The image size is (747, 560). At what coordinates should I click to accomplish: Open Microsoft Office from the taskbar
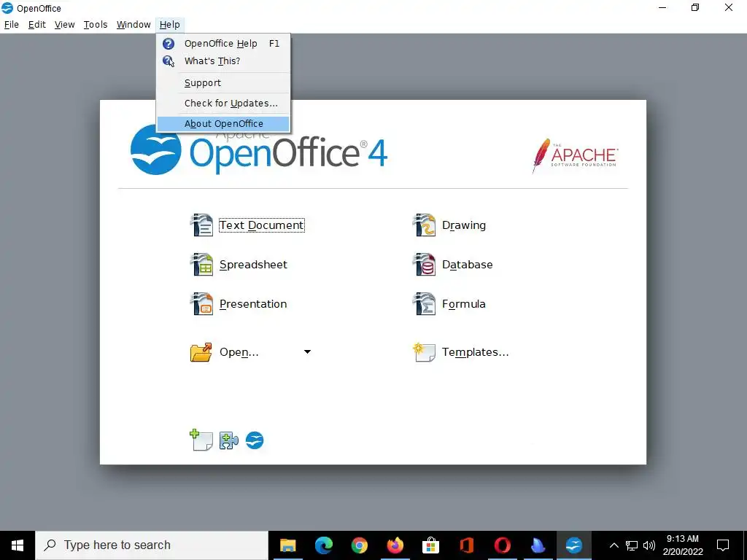[466, 545]
